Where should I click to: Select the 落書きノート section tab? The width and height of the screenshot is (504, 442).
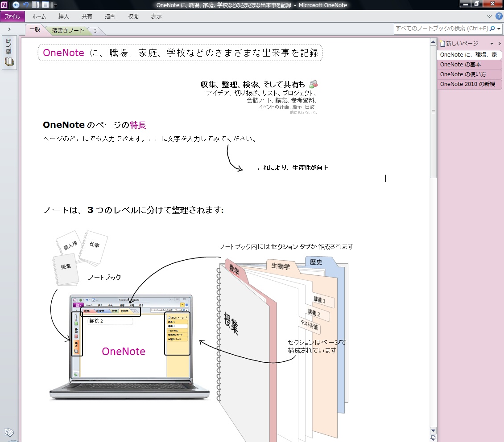[68, 30]
